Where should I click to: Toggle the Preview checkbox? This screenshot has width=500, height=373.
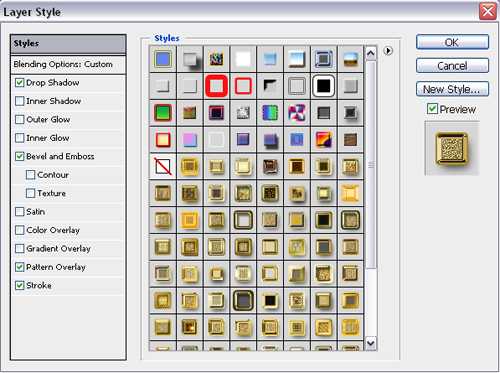pos(432,109)
